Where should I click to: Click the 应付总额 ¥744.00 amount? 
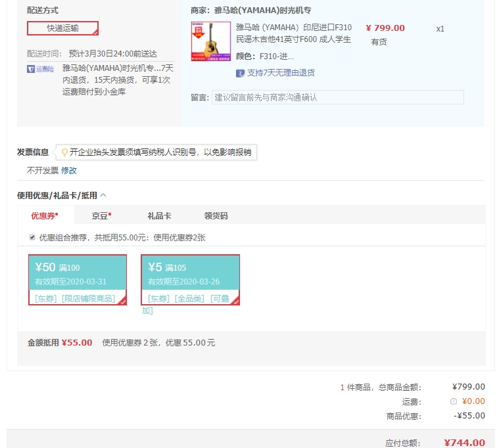pos(465,443)
